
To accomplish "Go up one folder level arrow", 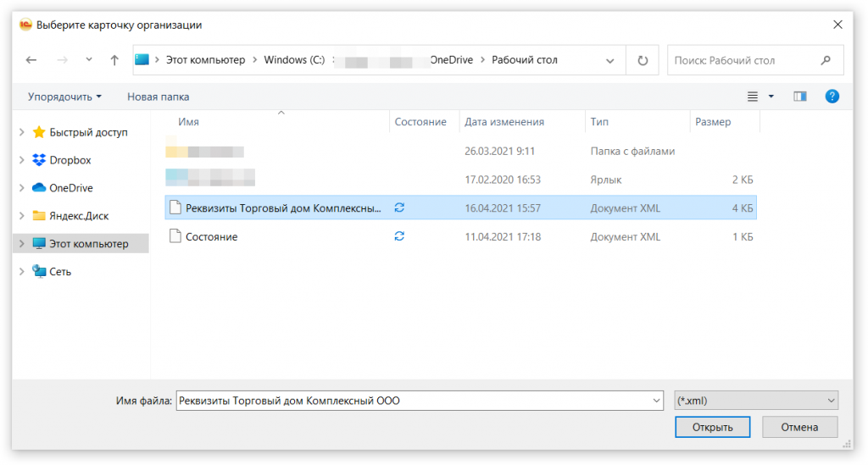I will click(114, 60).
